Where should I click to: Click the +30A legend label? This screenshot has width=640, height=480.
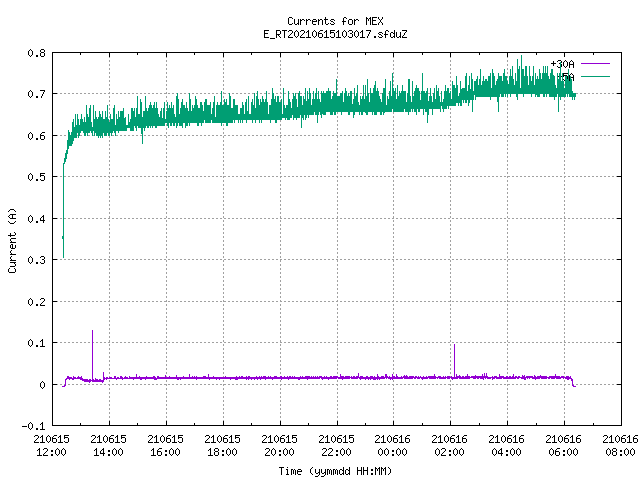coord(562,64)
